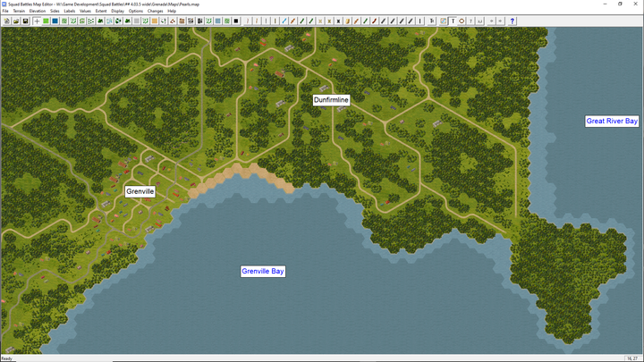Image resolution: width=644 pixels, height=362 pixels.
Task: Select the solid green clear terrain tool
Action: (46, 21)
